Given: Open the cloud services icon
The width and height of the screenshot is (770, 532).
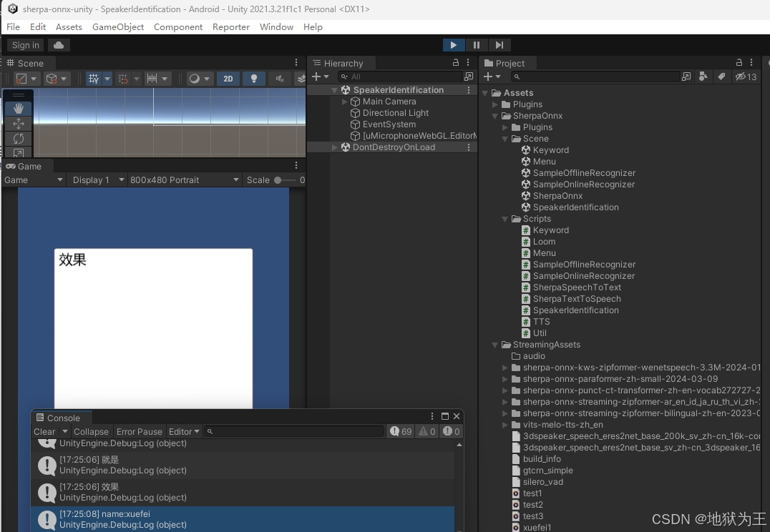Looking at the screenshot, I should tap(59, 45).
